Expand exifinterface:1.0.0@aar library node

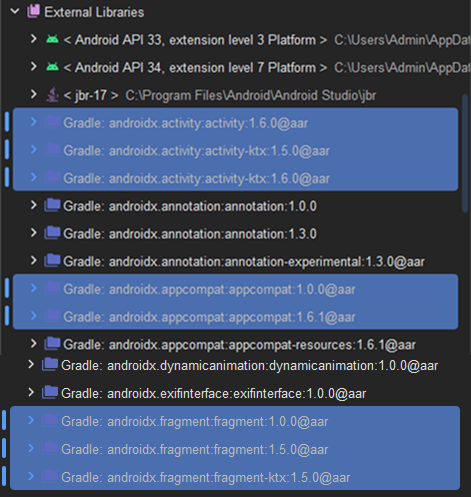(31, 393)
